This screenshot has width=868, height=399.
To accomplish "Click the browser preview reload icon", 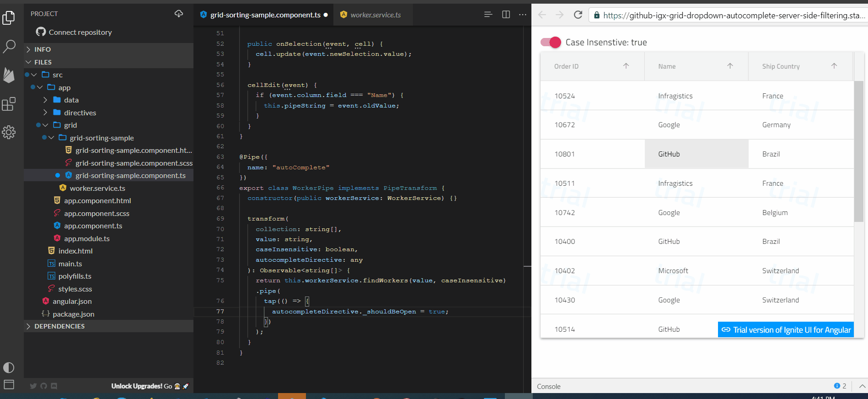I will (578, 15).
